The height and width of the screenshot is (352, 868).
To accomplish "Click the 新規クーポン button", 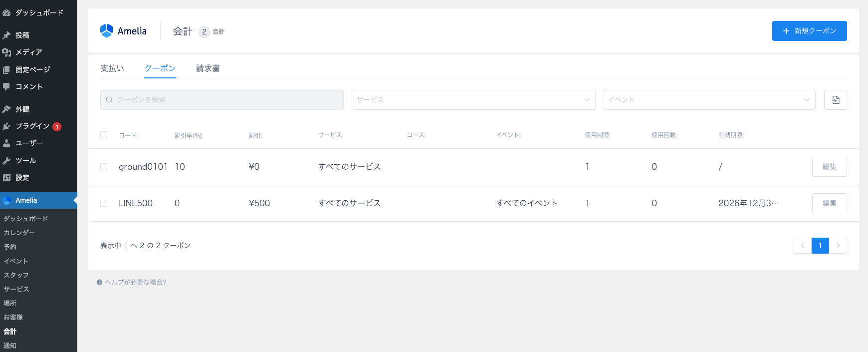I will [x=809, y=31].
